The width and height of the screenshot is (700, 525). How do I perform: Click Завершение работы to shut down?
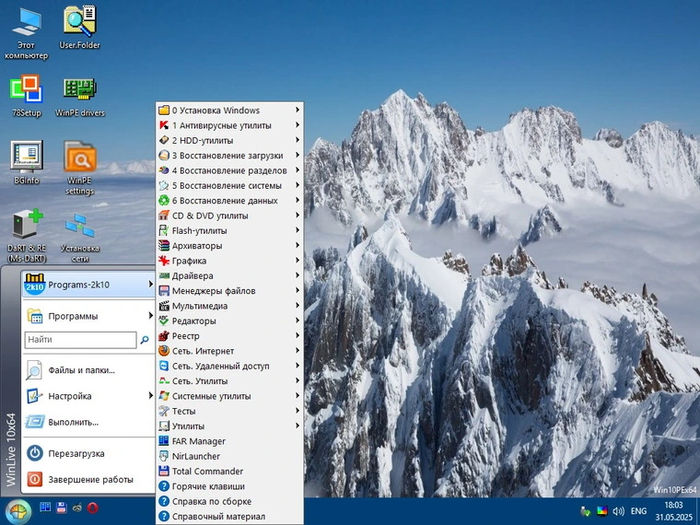[x=88, y=479]
